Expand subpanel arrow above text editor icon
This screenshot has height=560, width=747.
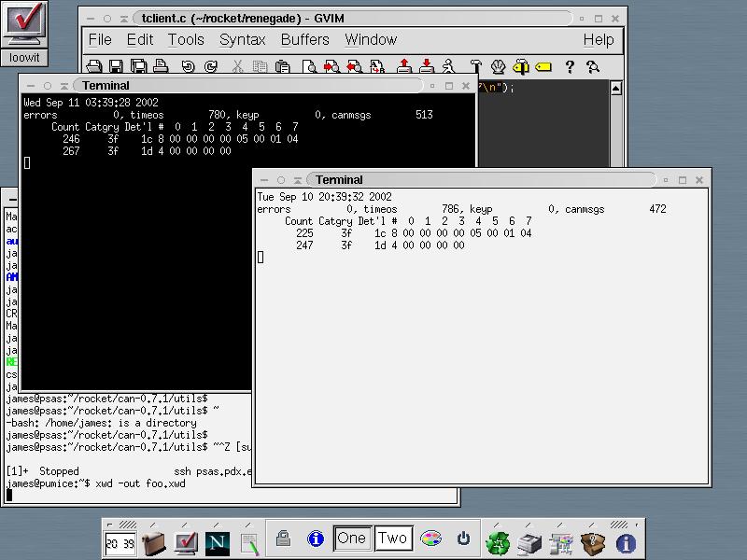click(x=248, y=525)
